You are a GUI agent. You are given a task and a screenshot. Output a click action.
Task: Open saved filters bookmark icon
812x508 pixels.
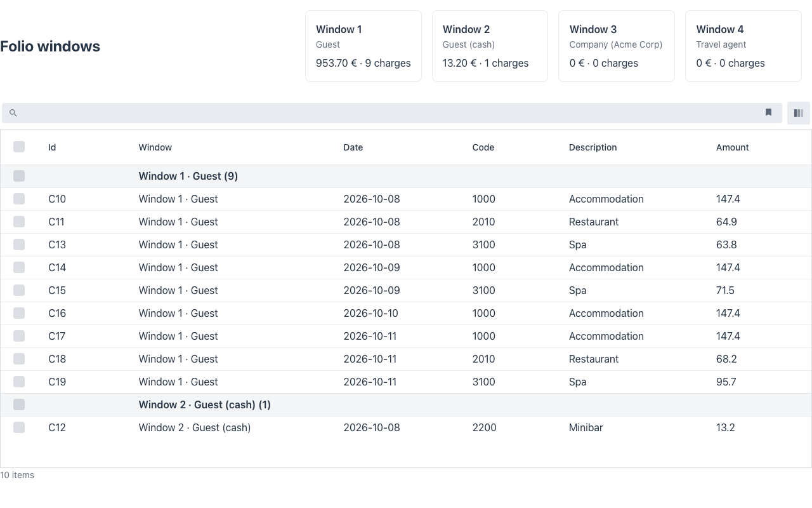768,112
